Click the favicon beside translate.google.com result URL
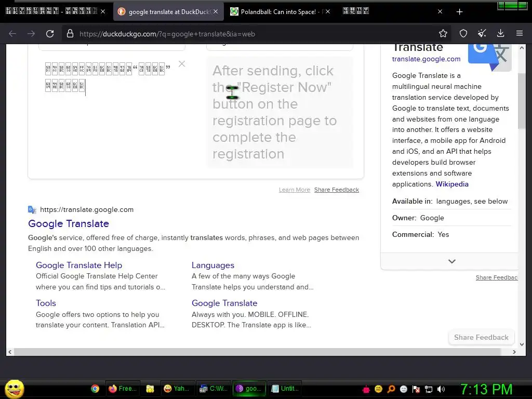The height and width of the screenshot is (399, 532). 32,210
